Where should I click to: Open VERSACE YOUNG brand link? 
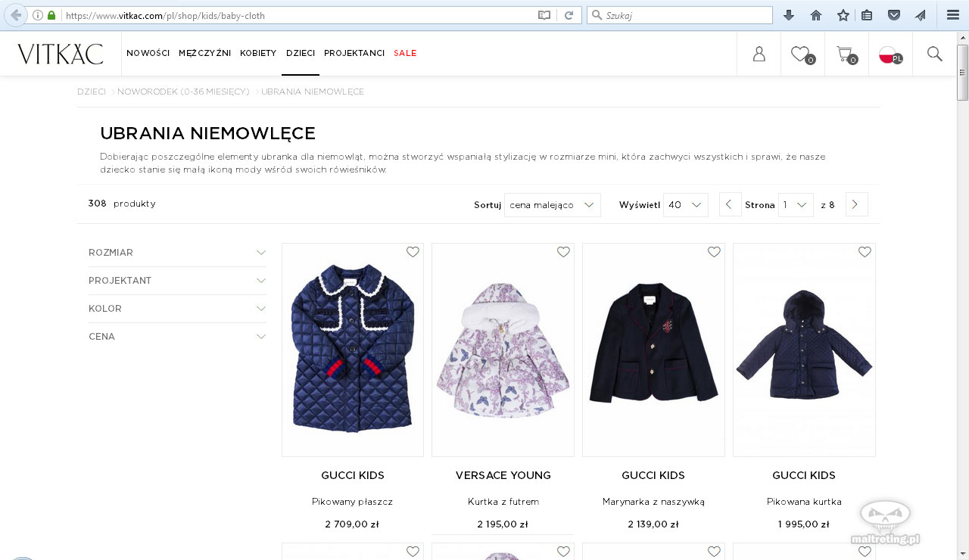[x=503, y=475]
